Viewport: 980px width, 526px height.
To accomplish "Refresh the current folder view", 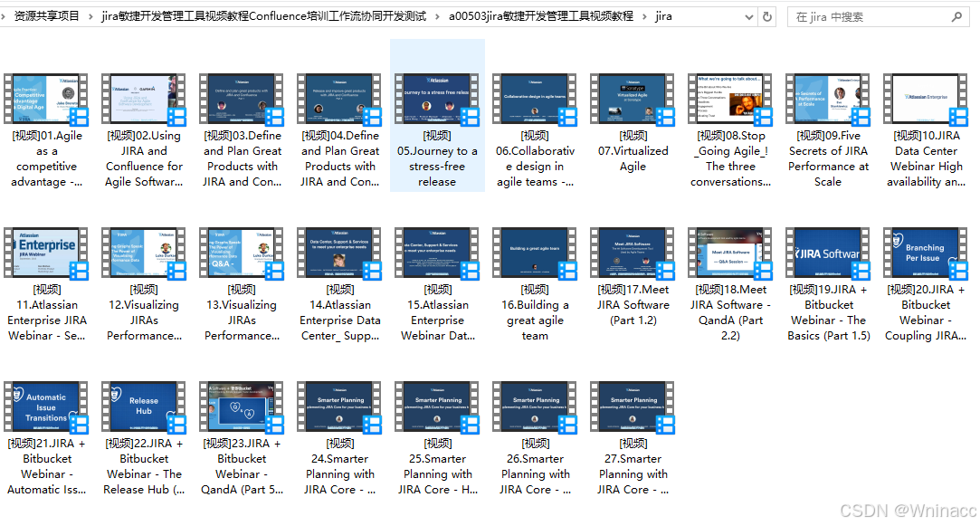I will [767, 17].
